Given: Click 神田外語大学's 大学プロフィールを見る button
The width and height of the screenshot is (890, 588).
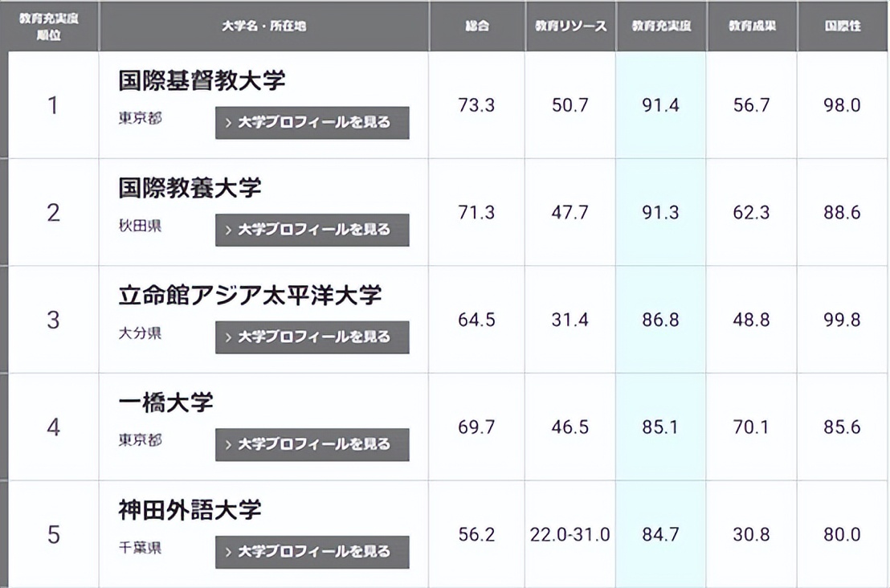Looking at the screenshot, I should pos(312,552).
